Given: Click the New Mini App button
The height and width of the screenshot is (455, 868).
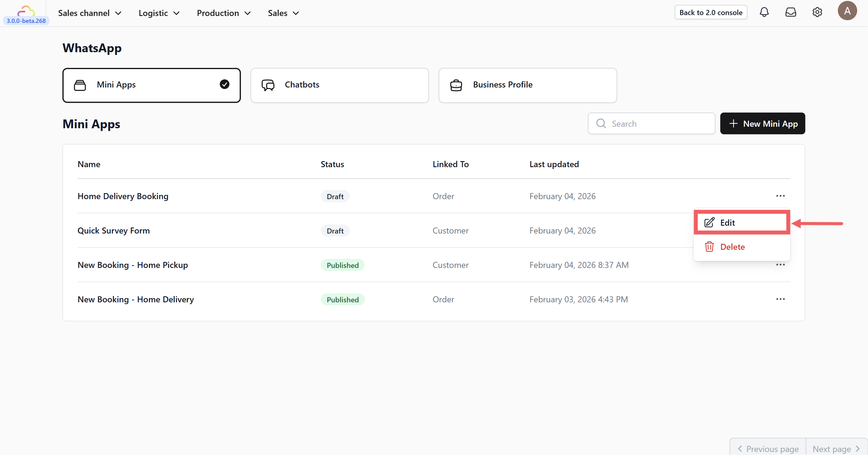Looking at the screenshot, I should [762, 123].
